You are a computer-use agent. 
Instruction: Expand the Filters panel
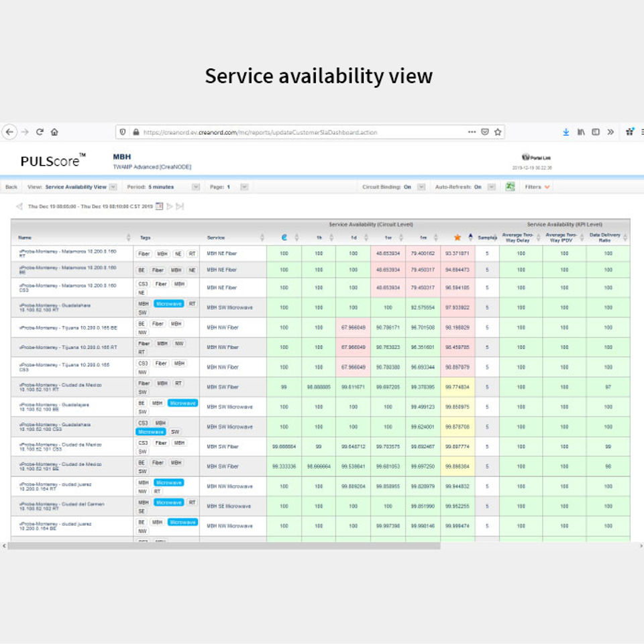(537, 187)
